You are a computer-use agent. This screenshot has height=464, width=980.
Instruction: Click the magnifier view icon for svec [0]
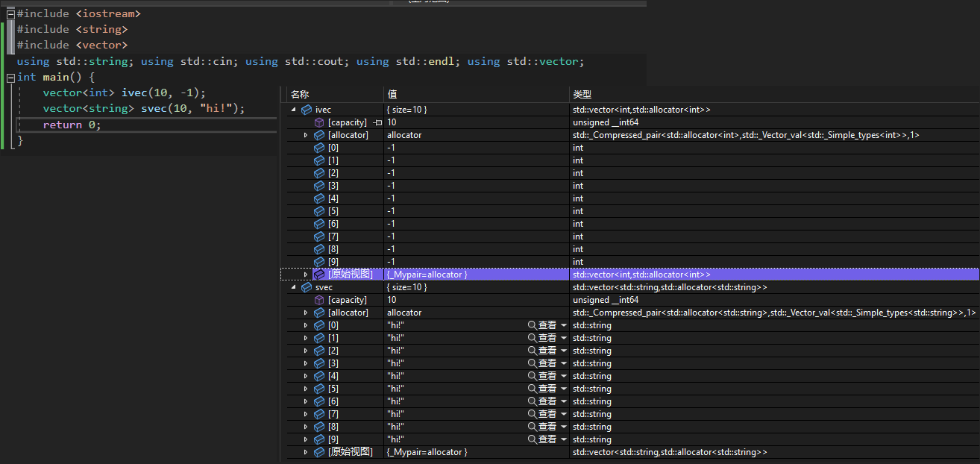pos(532,325)
